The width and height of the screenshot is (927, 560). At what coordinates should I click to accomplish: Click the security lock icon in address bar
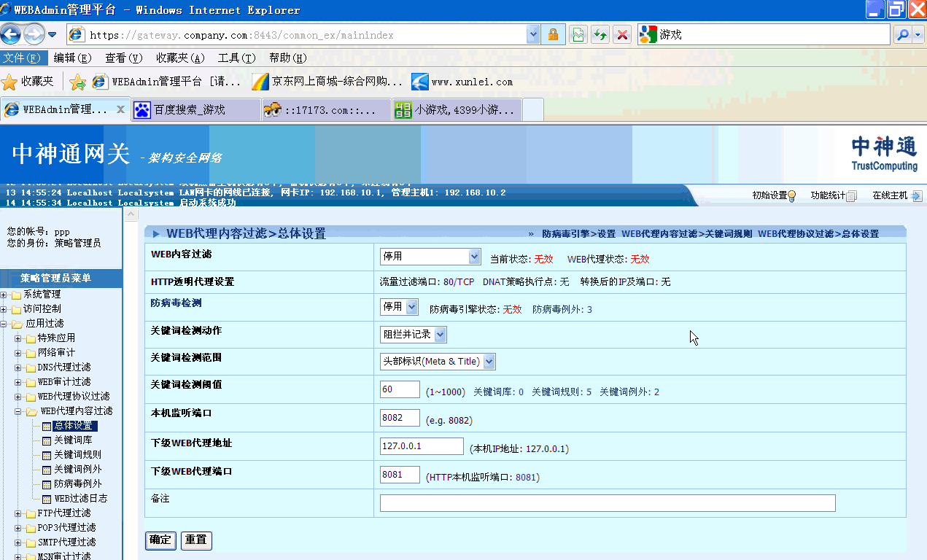pos(553,34)
